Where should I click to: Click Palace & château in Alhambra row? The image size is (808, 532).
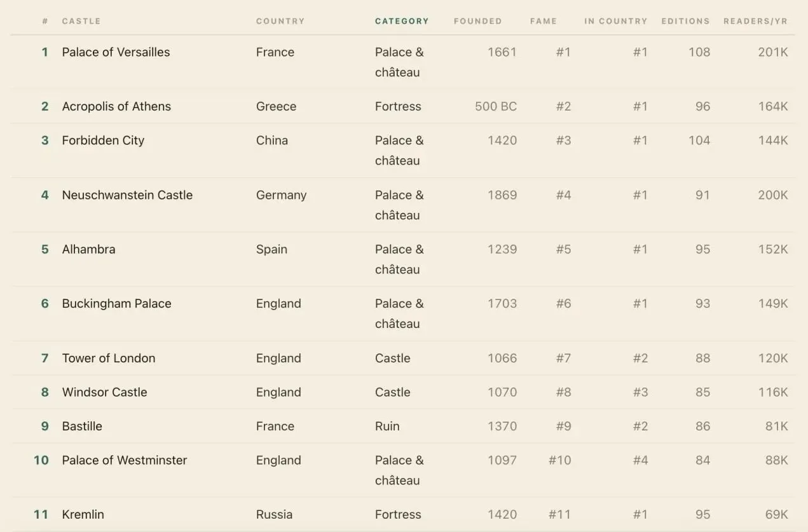tap(399, 259)
